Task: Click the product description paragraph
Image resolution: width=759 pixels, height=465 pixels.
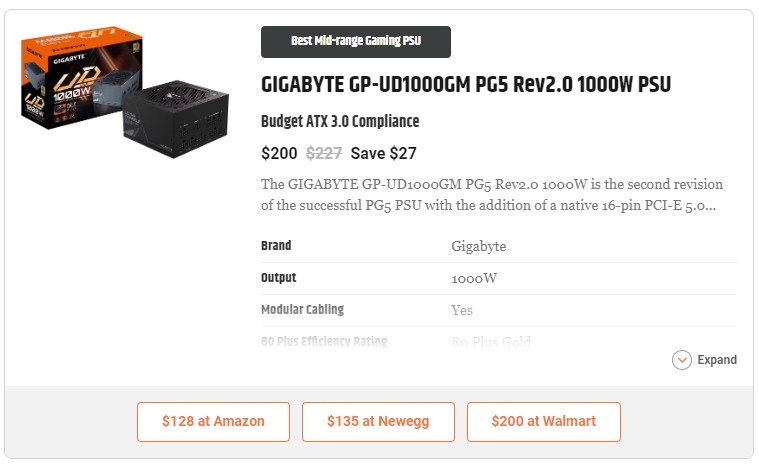Action: 491,195
